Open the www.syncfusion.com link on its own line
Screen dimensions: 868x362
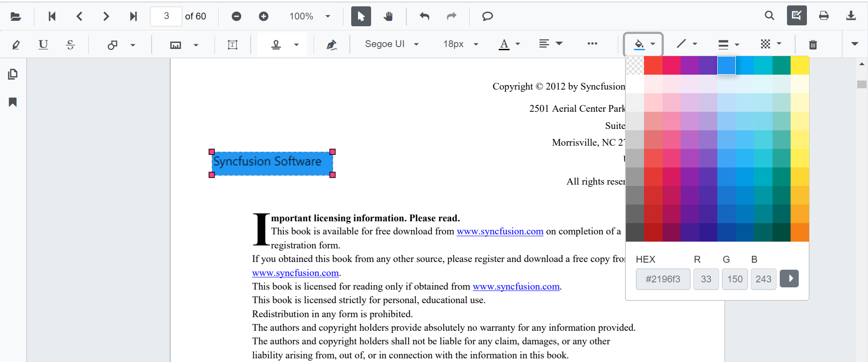tap(296, 273)
